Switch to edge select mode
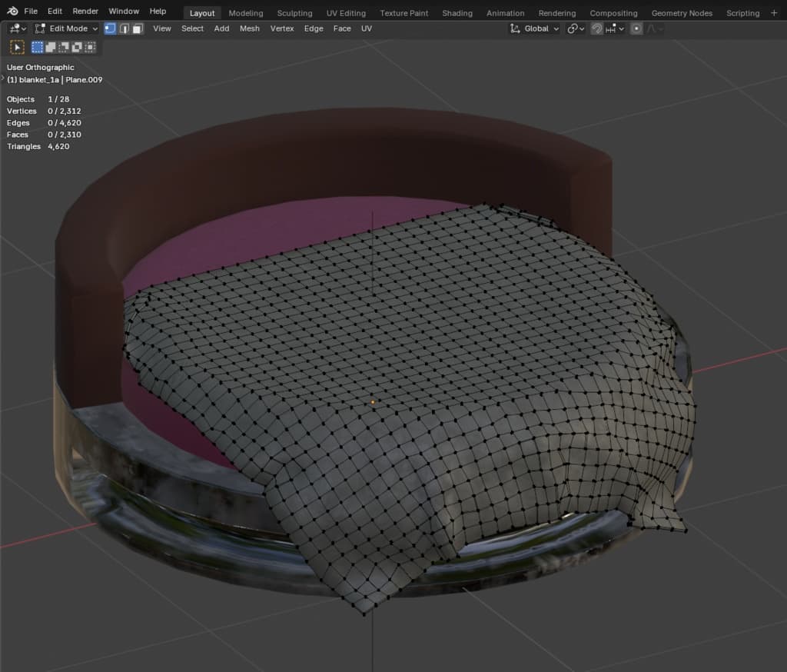This screenshot has height=672, width=787. point(124,28)
